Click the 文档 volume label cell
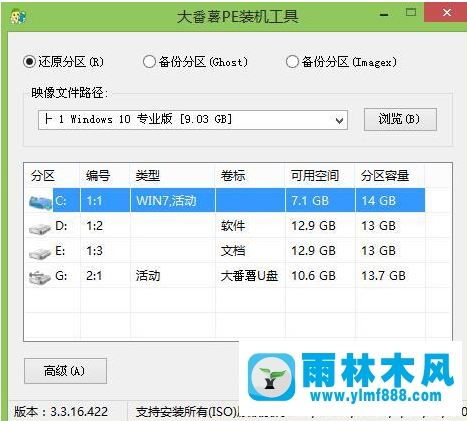The width and height of the screenshot is (467, 421). click(x=233, y=251)
